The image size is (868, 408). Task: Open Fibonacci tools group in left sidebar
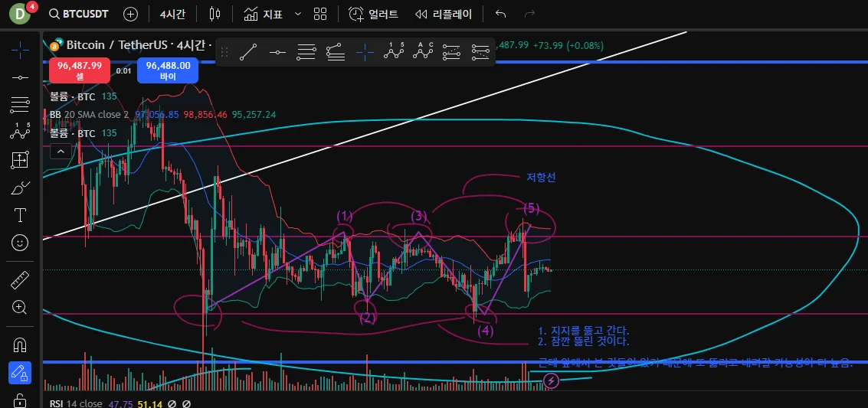pos(20,104)
